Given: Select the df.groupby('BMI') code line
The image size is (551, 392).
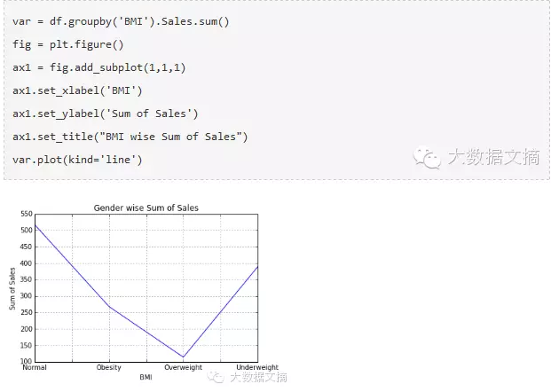Looking at the screenshot, I should 122,20.
